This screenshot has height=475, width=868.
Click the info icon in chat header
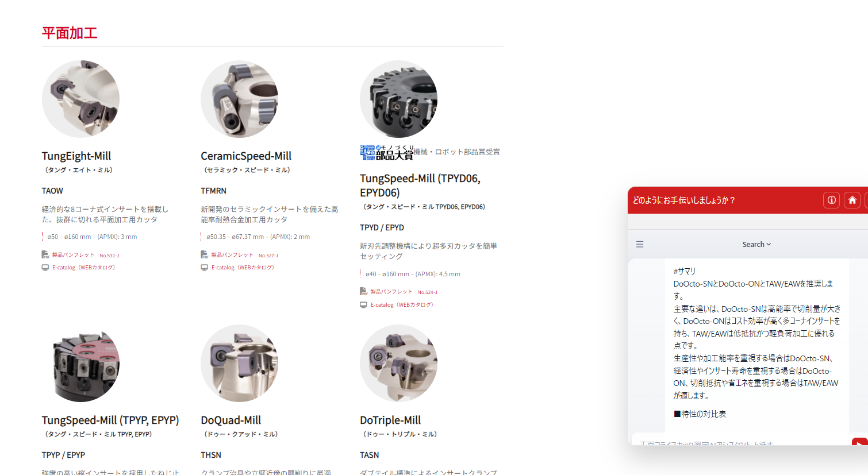pyautogui.click(x=831, y=200)
